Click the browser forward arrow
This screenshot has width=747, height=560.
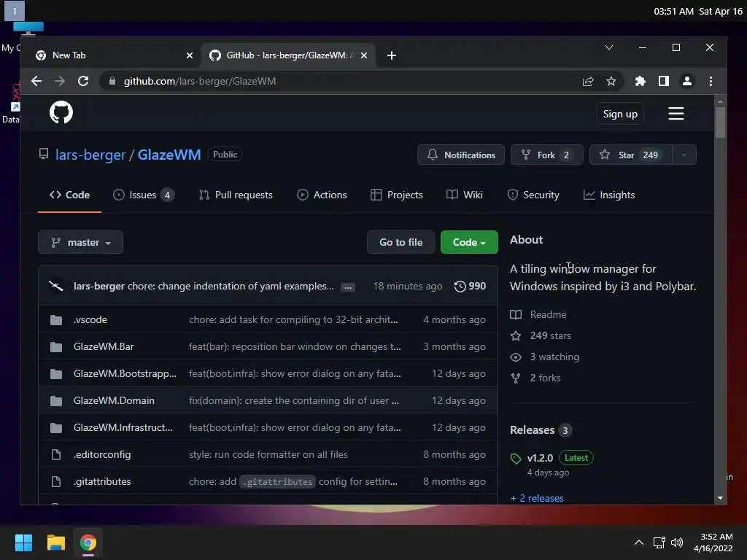pyautogui.click(x=60, y=81)
